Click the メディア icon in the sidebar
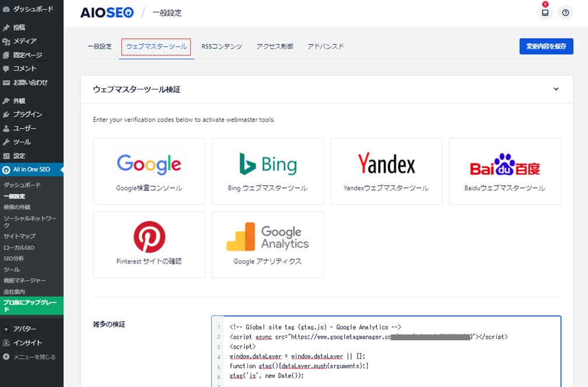588x387 pixels. [6, 41]
